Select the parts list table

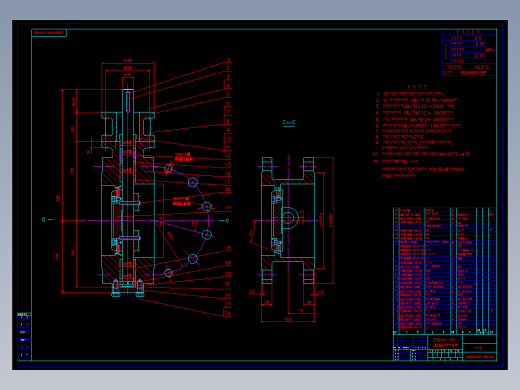(x=445, y=271)
